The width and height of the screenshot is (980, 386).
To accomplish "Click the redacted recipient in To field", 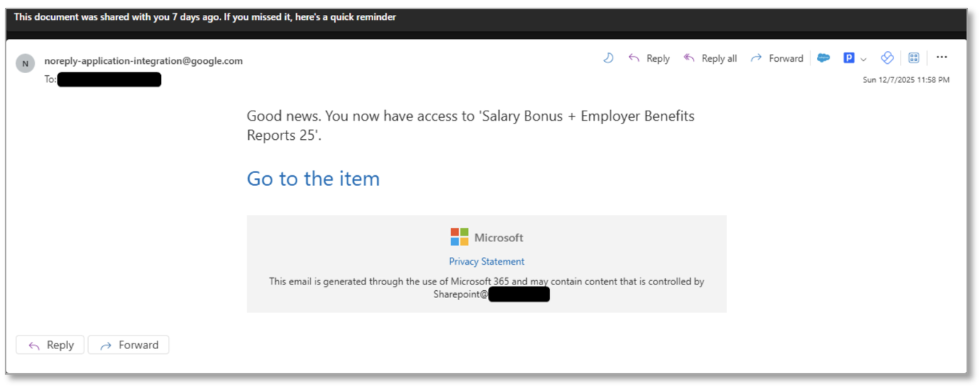I will click(109, 79).
